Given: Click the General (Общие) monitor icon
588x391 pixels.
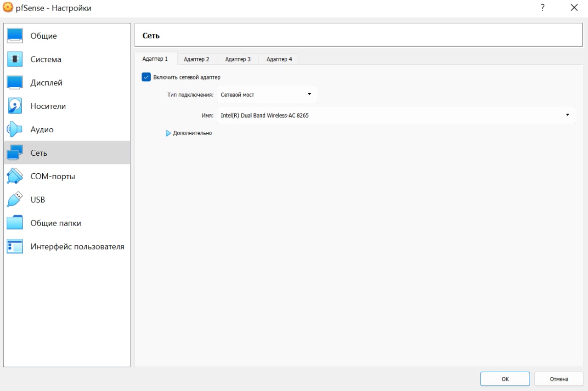Looking at the screenshot, I should point(15,36).
